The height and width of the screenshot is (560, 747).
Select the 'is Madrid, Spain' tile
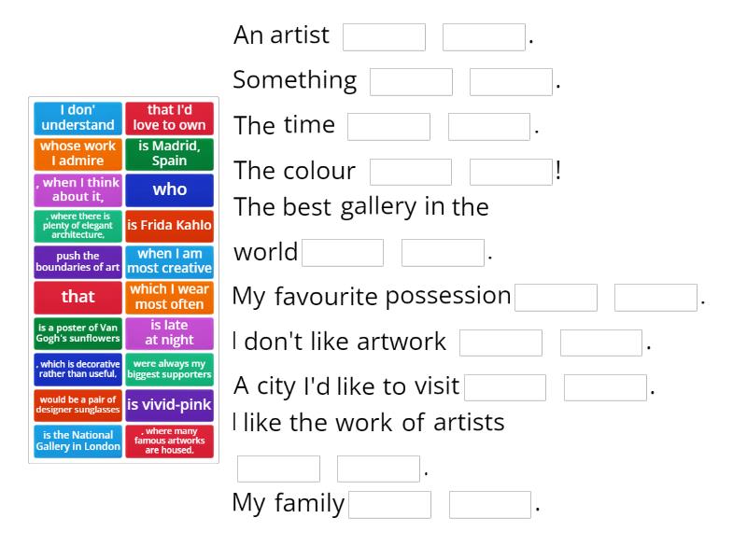click(169, 154)
